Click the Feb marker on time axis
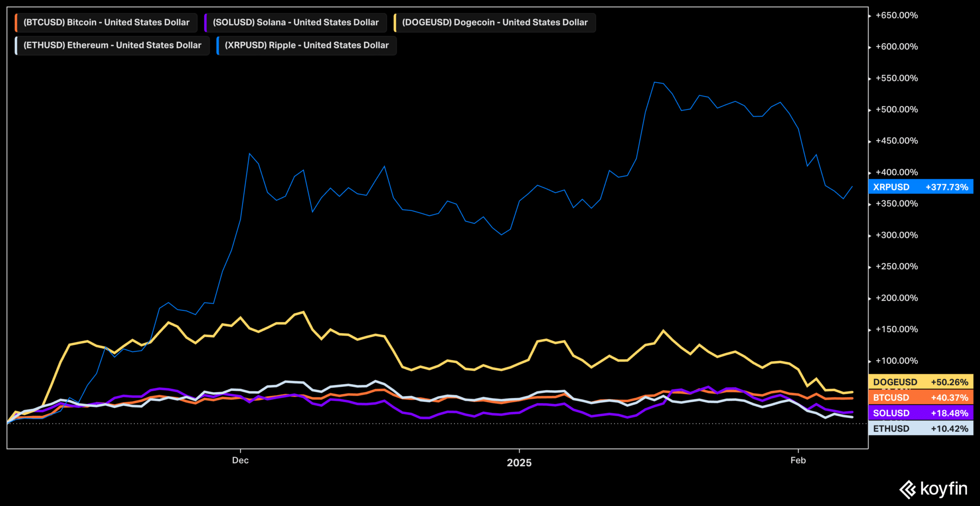 [798, 460]
